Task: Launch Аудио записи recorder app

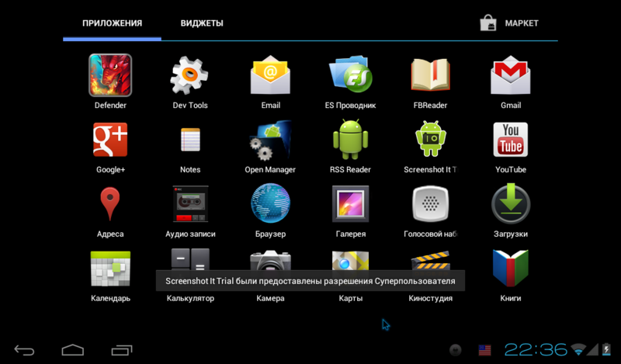Action: (x=190, y=203)
